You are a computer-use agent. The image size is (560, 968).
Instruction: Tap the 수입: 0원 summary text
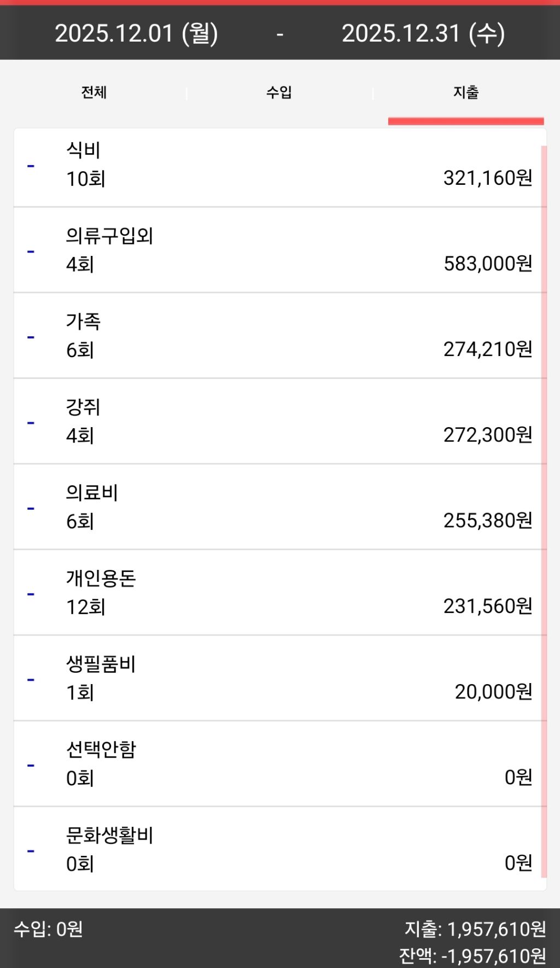point(48,929)
